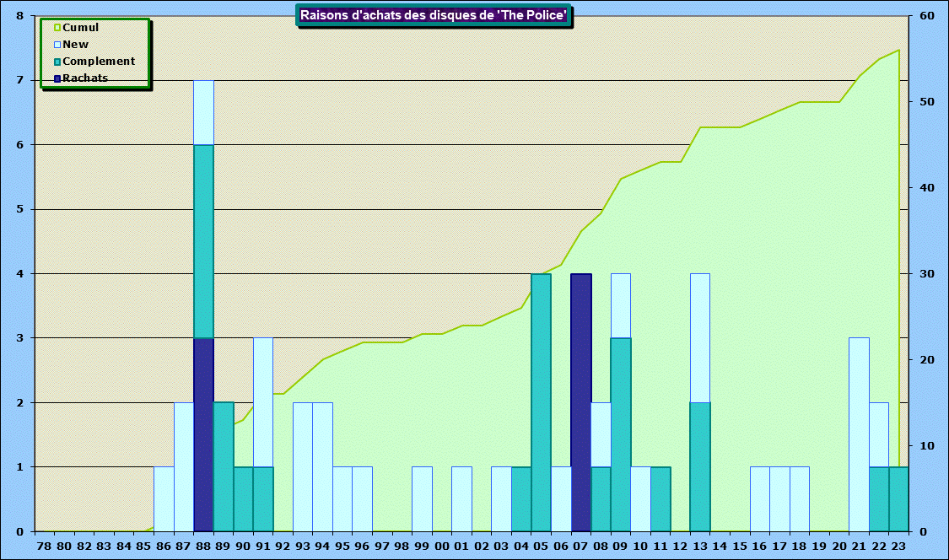Select the teal Complement bar for 89
Image resolution: width=949 pixels, height=560 pixels.
(x=224, y=466)
